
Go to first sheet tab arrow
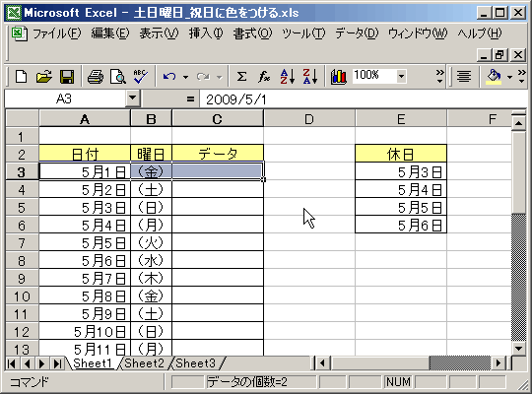click(11, 363)
